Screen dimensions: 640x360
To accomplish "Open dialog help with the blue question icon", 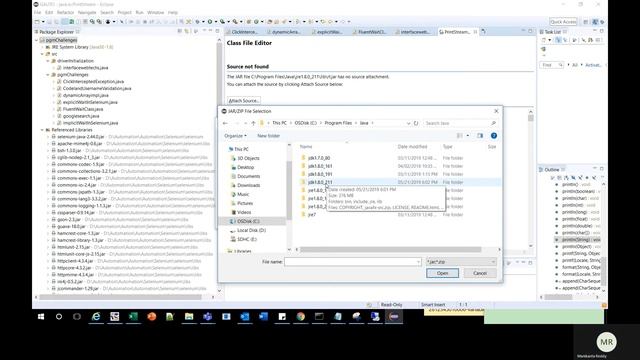I will coord(494,136).
